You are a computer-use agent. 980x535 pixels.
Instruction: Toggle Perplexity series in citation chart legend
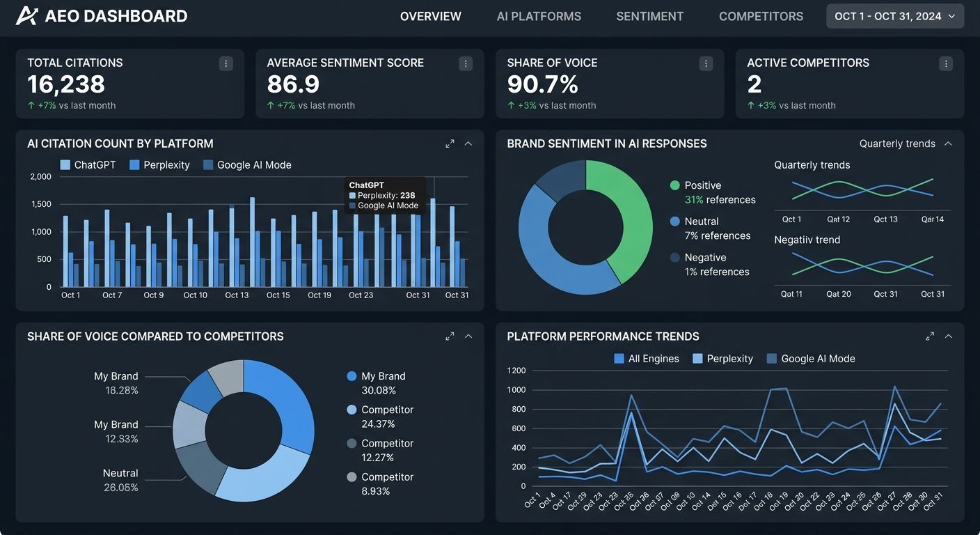tap(159, 165)
